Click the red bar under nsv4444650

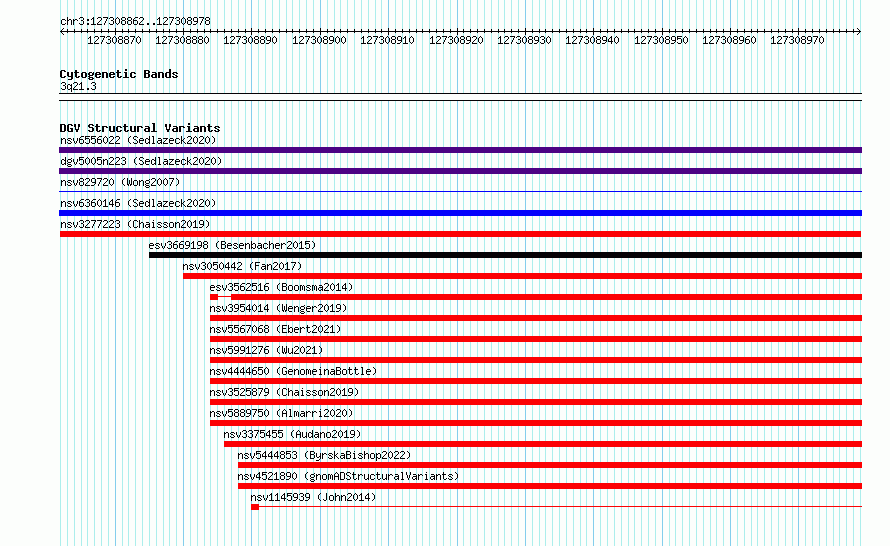click(x=536, y=381)
